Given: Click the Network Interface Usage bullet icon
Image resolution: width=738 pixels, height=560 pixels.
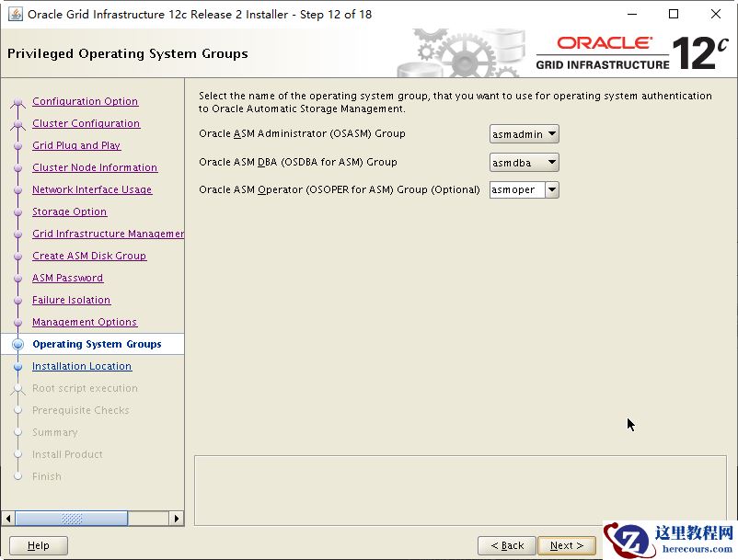Looking at the screenshot, I should [17, 190].
